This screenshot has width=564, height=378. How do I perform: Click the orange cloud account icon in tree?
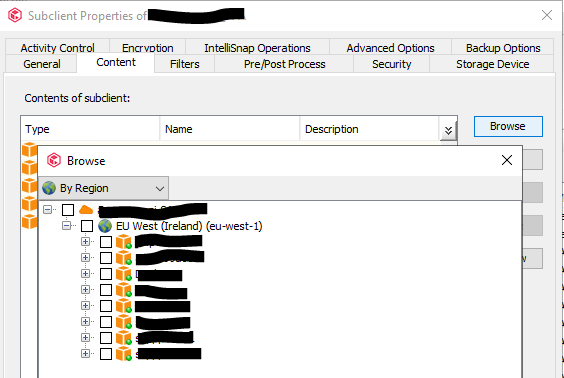86,209
